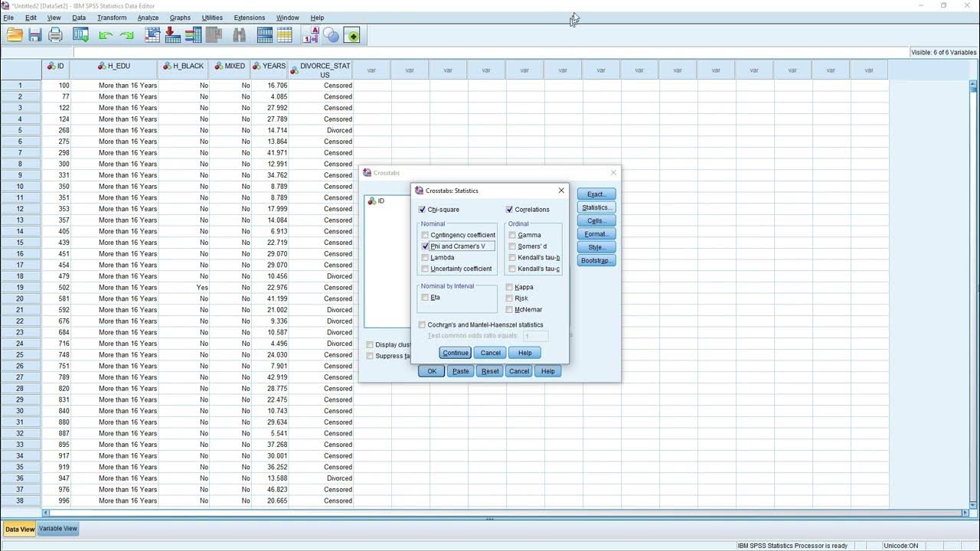Click the Go to case toolbar icon
This screenshot has width=980, height=551.
coord(152,34)
